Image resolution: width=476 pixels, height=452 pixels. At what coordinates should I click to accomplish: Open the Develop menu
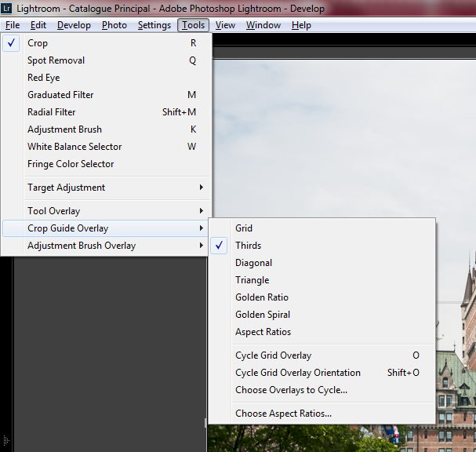coord(74,25)
